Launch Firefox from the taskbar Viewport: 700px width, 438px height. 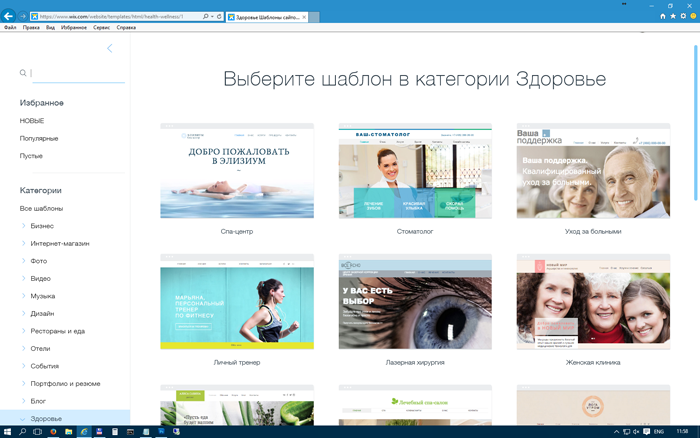pyautogui.click(x=53, y=432)
